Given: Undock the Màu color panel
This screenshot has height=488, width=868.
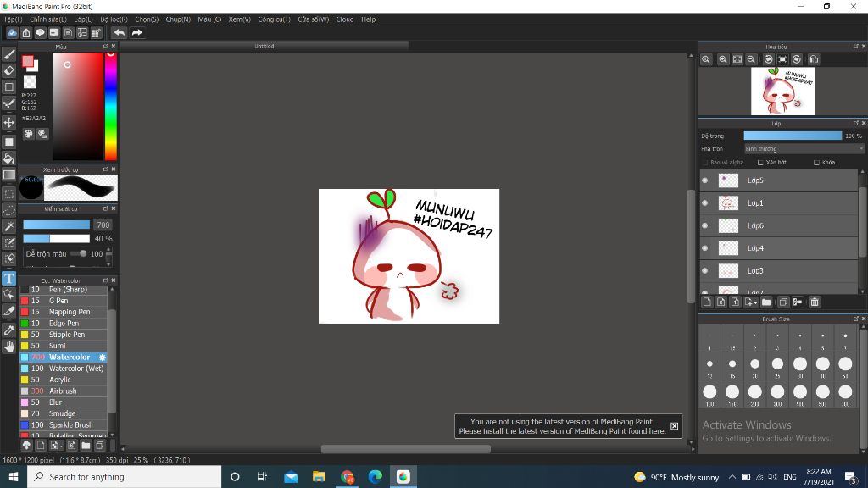Looking at the screenshot, I should coord(106,47).
